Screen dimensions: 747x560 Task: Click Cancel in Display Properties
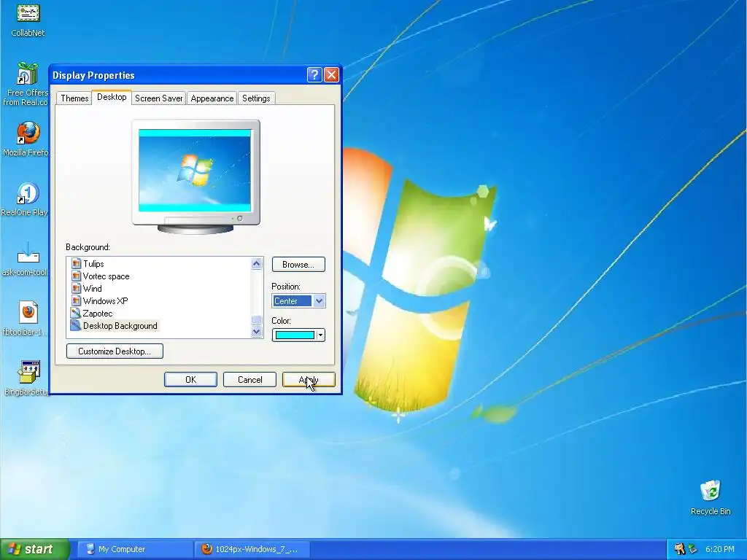[249, 379]
